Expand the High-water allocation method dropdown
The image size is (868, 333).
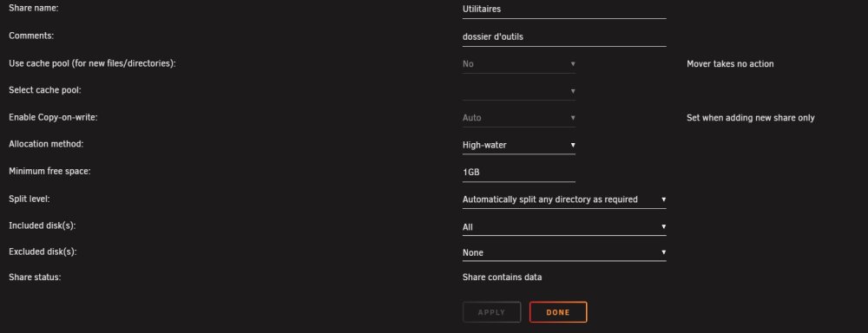tap(519, 146)
